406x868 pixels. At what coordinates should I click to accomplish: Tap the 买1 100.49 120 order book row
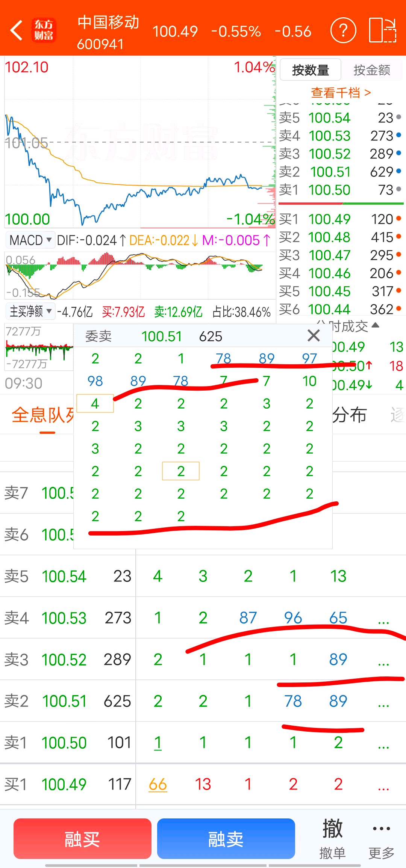pos(341,219)
